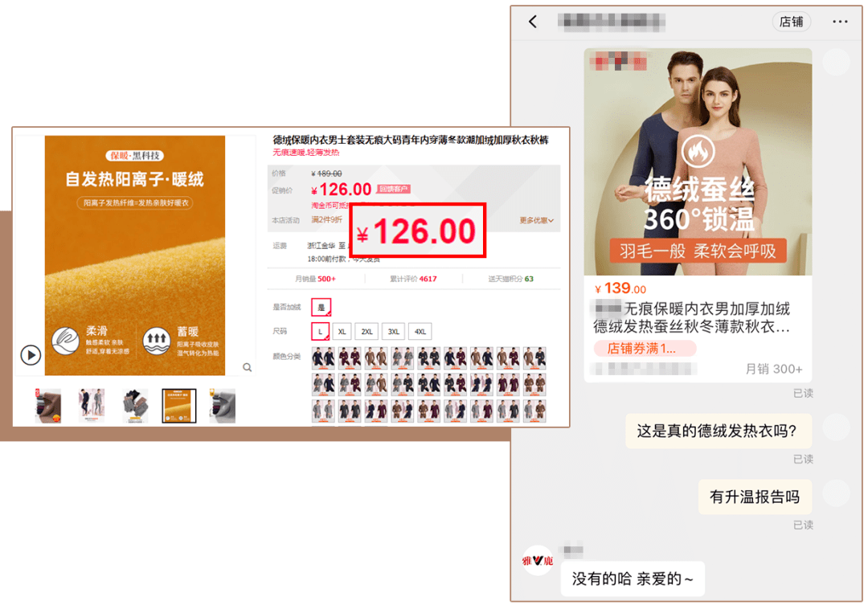Viewport: 868px width, 605px height.
Task: Click the seller's V logo avatar by the reply
Action: tap(537, 562)
